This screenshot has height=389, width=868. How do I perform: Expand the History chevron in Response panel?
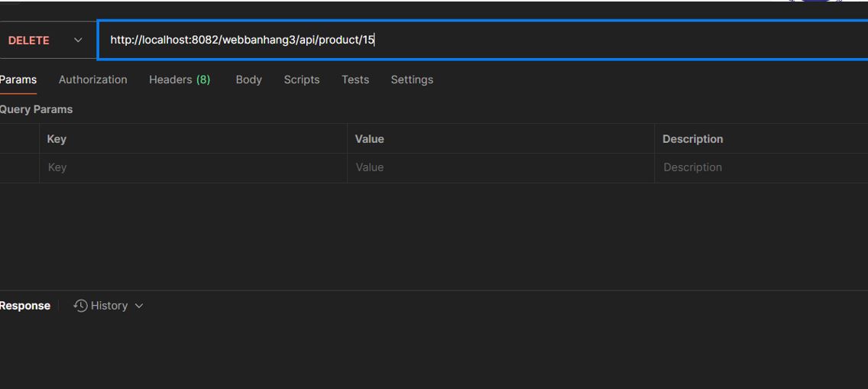pos(139,306)
